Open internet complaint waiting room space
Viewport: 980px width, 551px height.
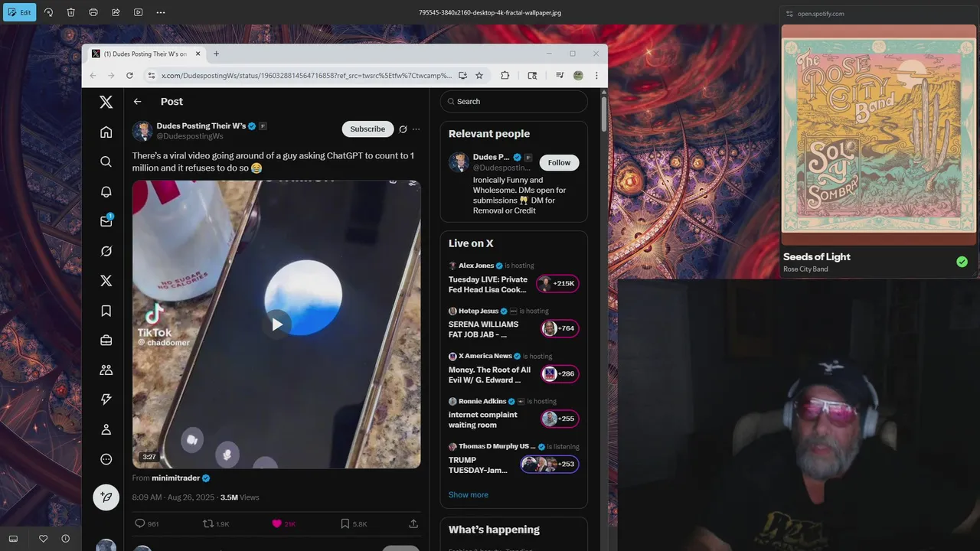(x=513, y=414)
